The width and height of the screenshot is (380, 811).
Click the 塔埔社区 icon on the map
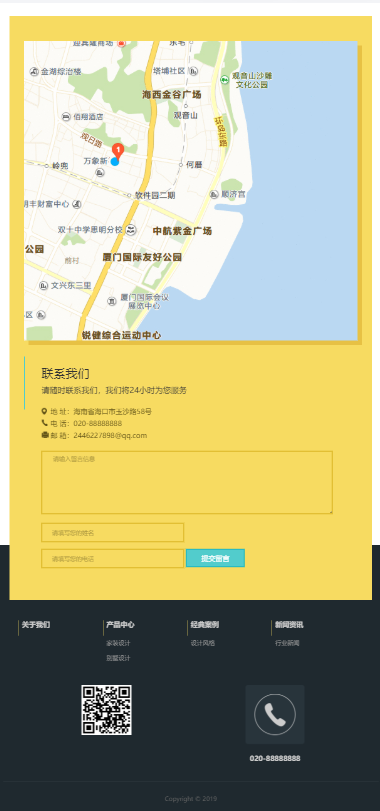(x=193, y=71)
